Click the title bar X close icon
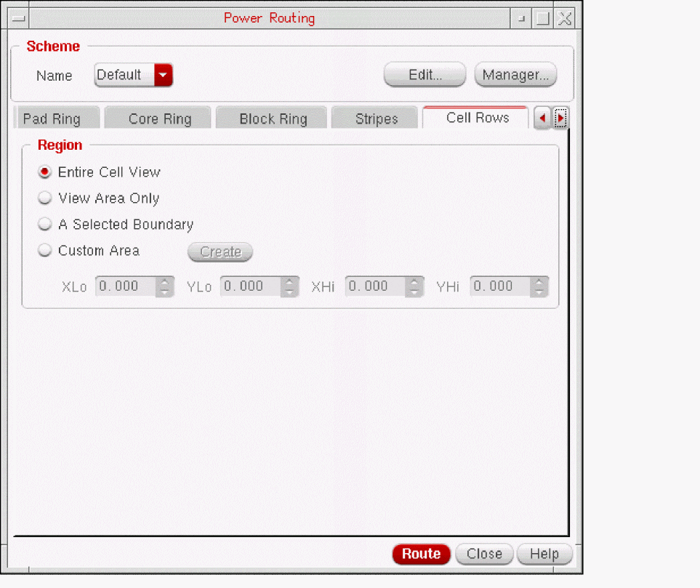Screen dimensions: 700x588 565,18
